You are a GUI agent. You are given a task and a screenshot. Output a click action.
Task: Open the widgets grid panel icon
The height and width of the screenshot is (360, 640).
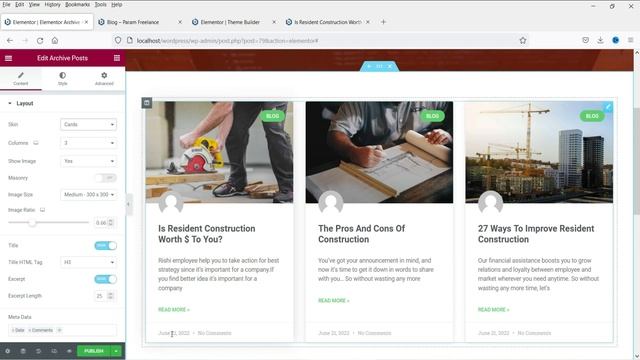(x=117, y=58)
